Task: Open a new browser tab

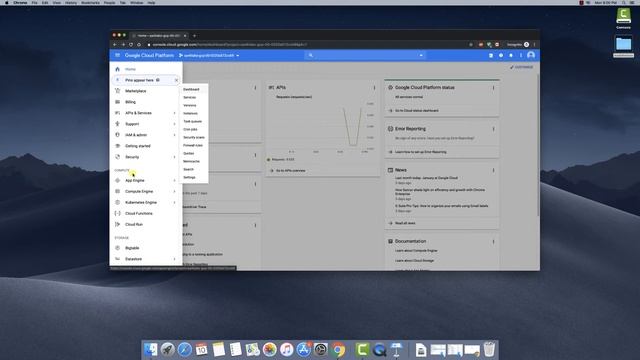Action: pos(194,36)
